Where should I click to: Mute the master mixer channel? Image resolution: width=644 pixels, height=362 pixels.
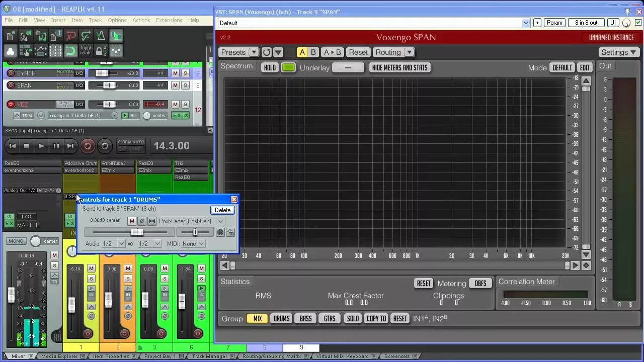[x=54, y=256]
